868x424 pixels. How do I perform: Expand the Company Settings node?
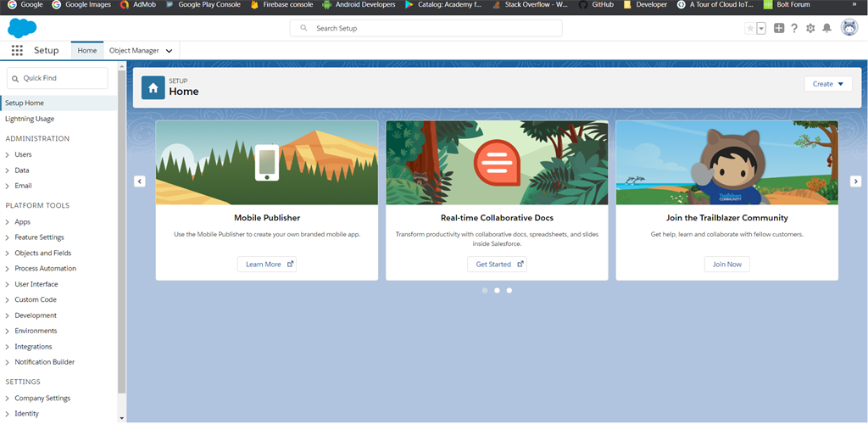click(7, 399)
